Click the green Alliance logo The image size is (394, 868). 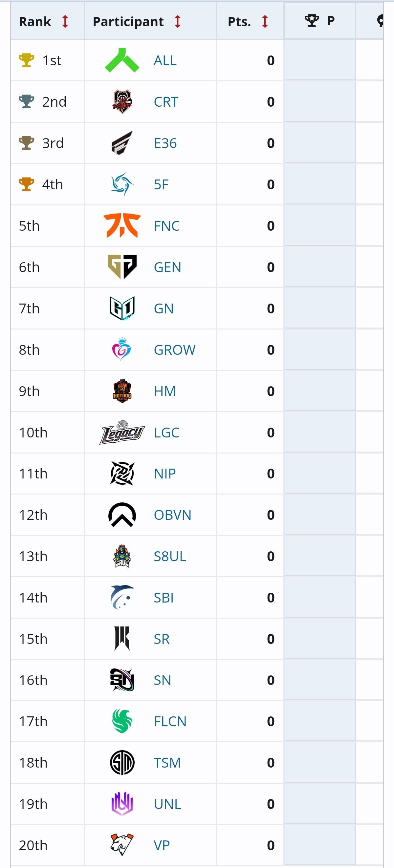[x=122, y=61]
